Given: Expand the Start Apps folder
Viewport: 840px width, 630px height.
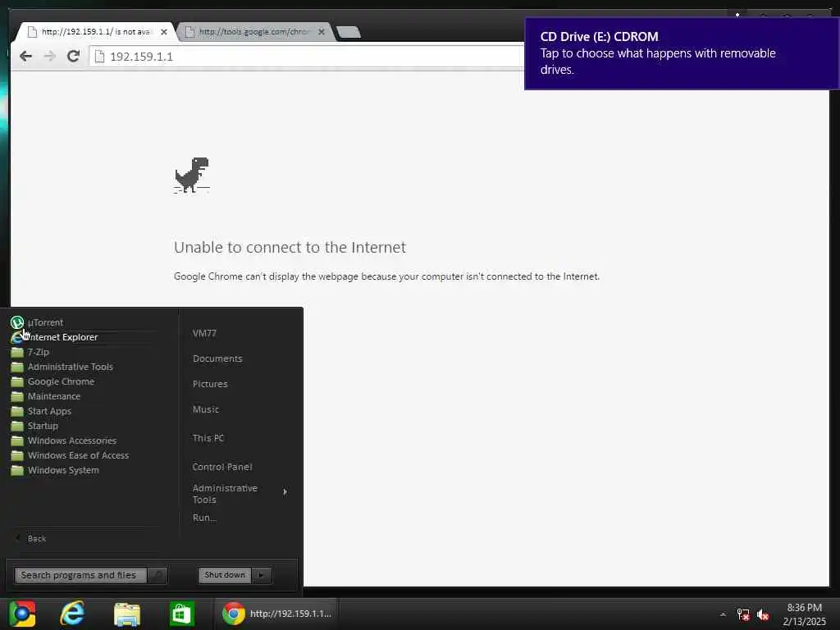Looking at the screenshot, I should tap(42, 411).
